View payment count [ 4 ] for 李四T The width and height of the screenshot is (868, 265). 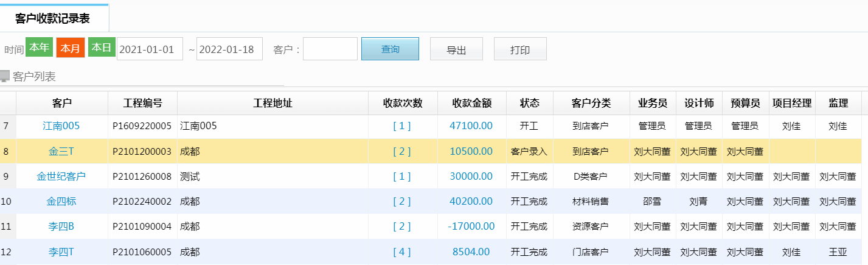click(x=401, y=252)
